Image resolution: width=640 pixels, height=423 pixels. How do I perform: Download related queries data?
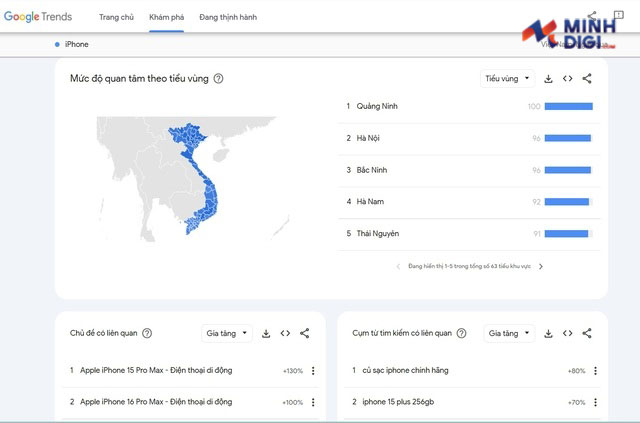[x=548, y=334]
